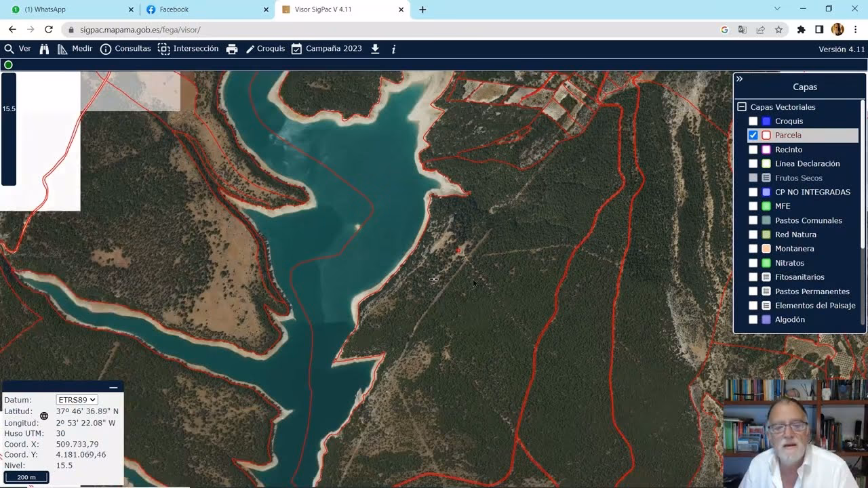
Task: Click the download arrow icon
Action: [x=375, y=49]
